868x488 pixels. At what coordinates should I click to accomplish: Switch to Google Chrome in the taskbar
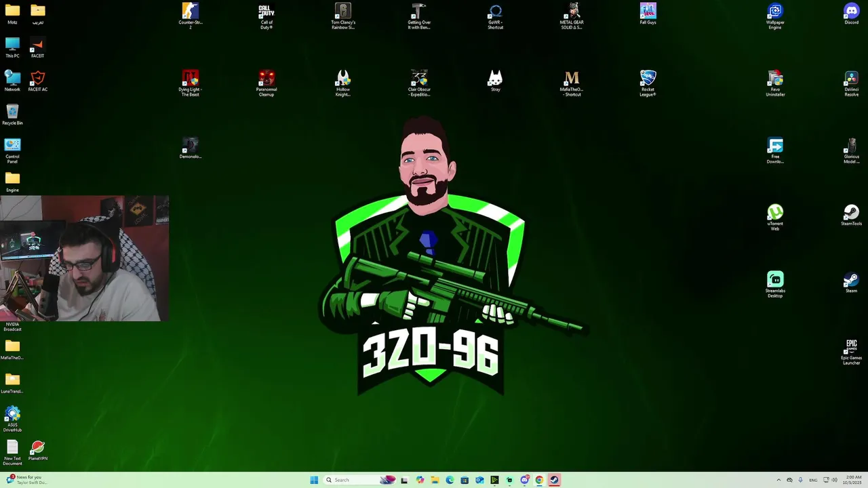click(x=539, y=480)
